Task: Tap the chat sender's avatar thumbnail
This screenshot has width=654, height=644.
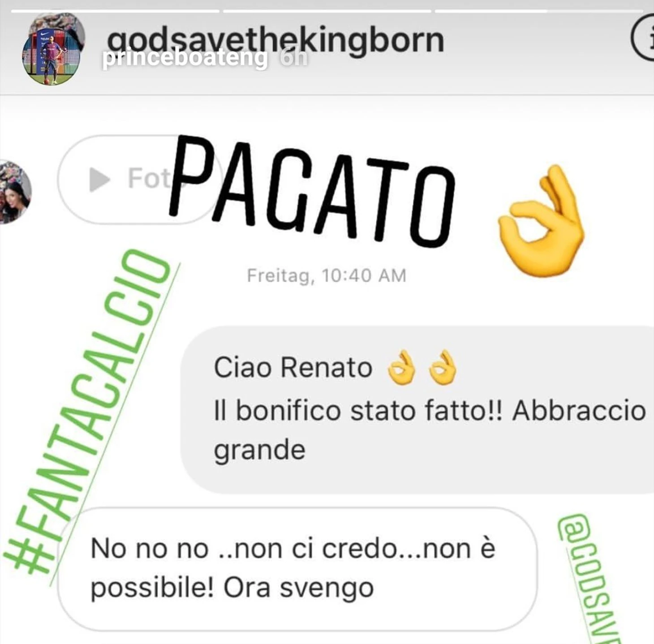Action: pyautogui.click(x=15, y=192)
